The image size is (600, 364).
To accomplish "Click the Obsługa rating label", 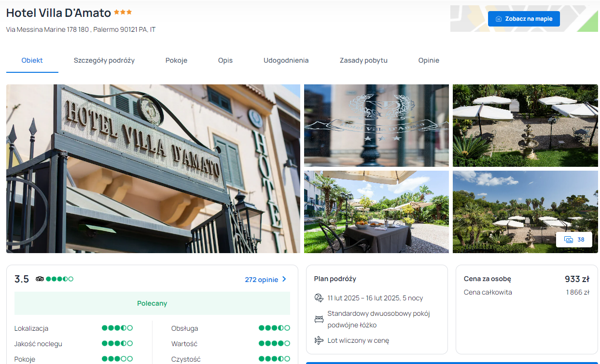I will 184,328.
